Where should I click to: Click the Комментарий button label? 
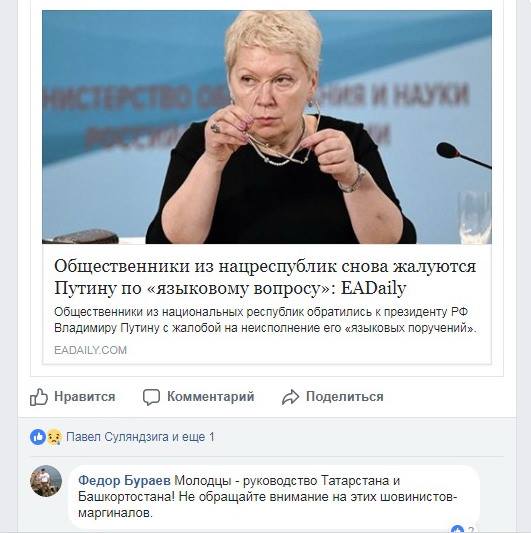pos(211,397)
